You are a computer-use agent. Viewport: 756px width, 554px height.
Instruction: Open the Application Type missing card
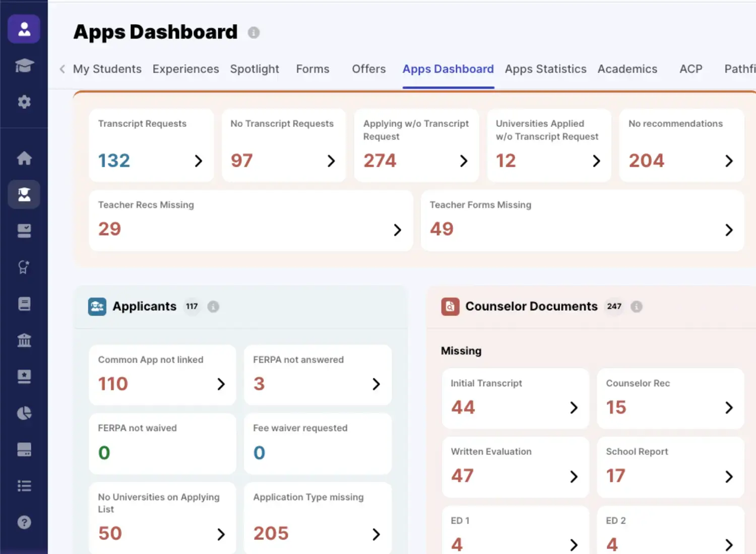pyautogui.click(x=318, y=518)
